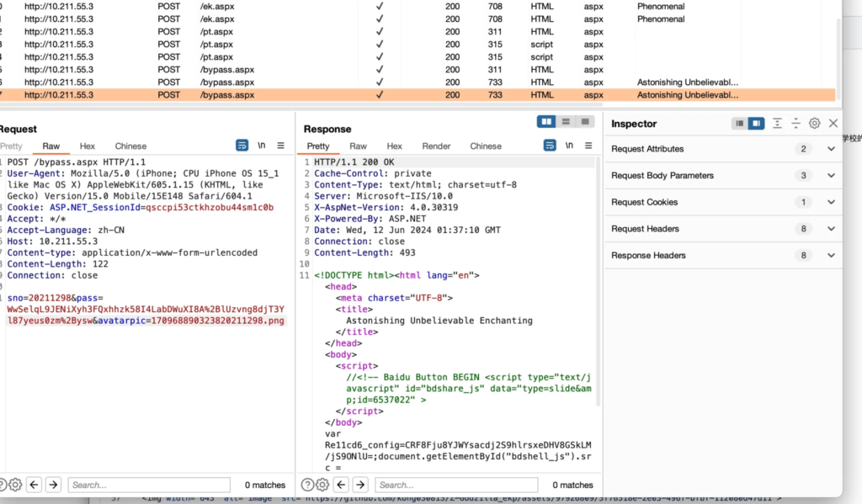The height and width of the screenshot is (504, 862).
Task: Open the Request Hex tab
Action: (88, 146)
